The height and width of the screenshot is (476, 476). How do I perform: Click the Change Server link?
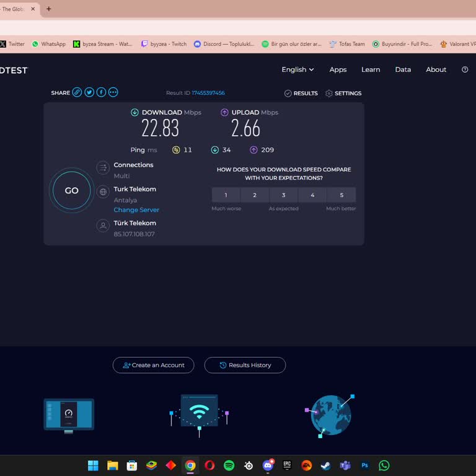(136, 209)
